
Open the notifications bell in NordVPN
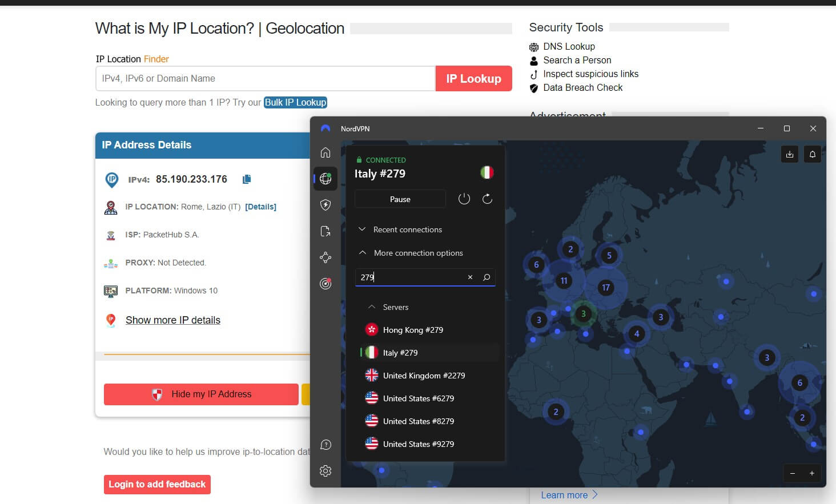pos(812,154)
